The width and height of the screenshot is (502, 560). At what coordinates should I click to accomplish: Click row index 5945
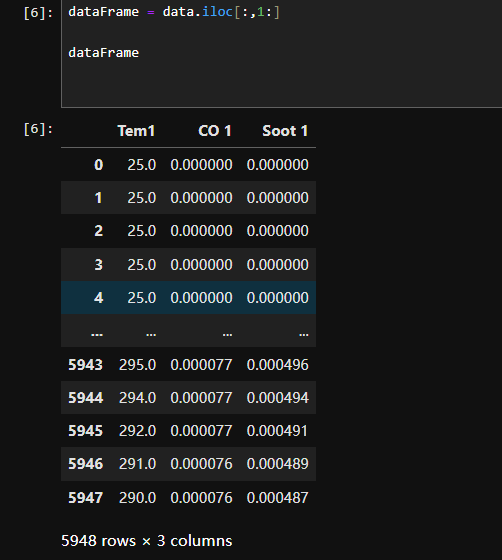(x=85, y=431)
